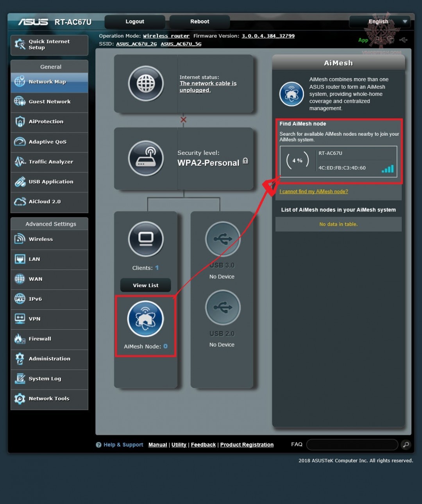The image size is (422, 504).
Task: Click 'I cannot find my AiMesh node?' link
Action: (x=314, y=192)
